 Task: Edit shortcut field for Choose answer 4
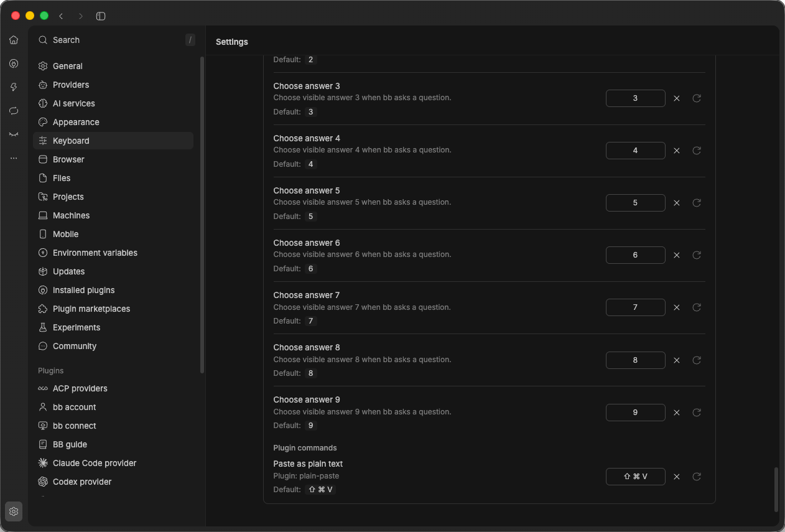pos(635,151)
